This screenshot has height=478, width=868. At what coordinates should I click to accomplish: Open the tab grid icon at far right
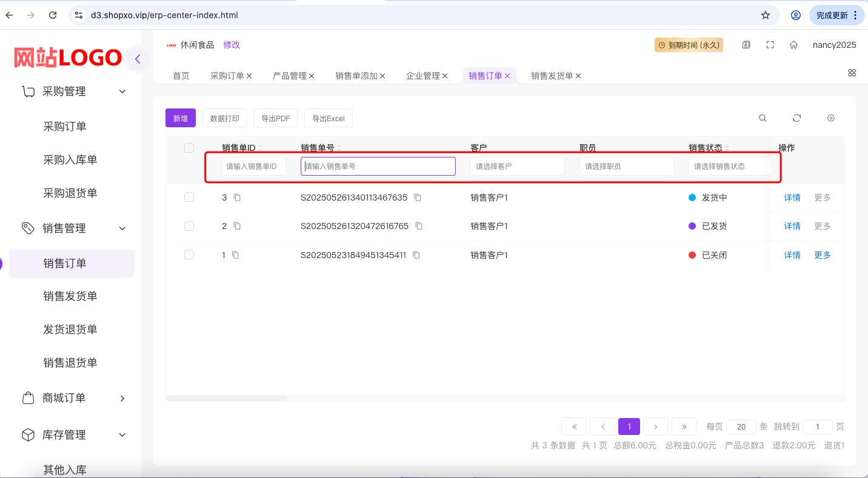point(852,73)
